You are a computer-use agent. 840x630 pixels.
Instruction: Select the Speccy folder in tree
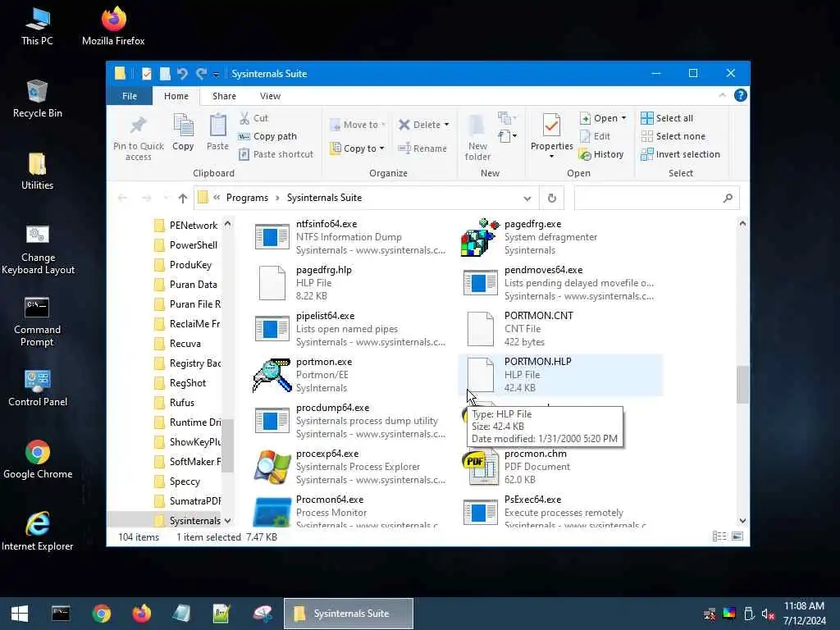tap(185, 481)
